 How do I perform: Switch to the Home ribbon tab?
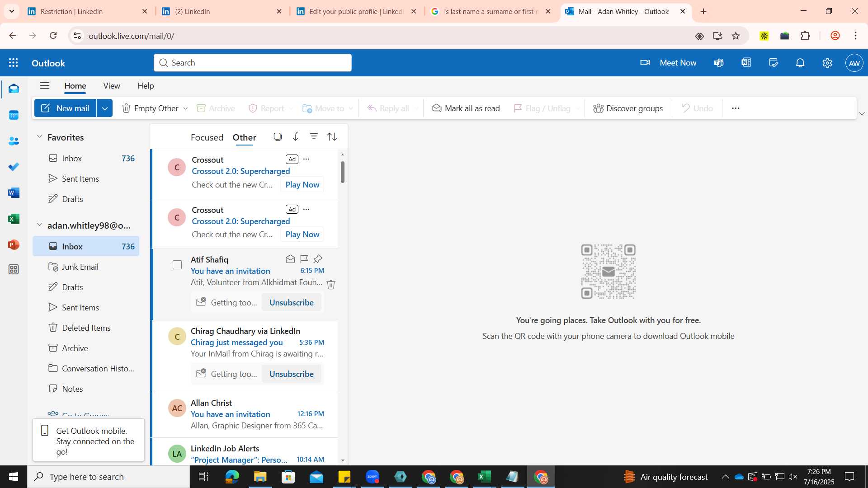click(75, 86)
